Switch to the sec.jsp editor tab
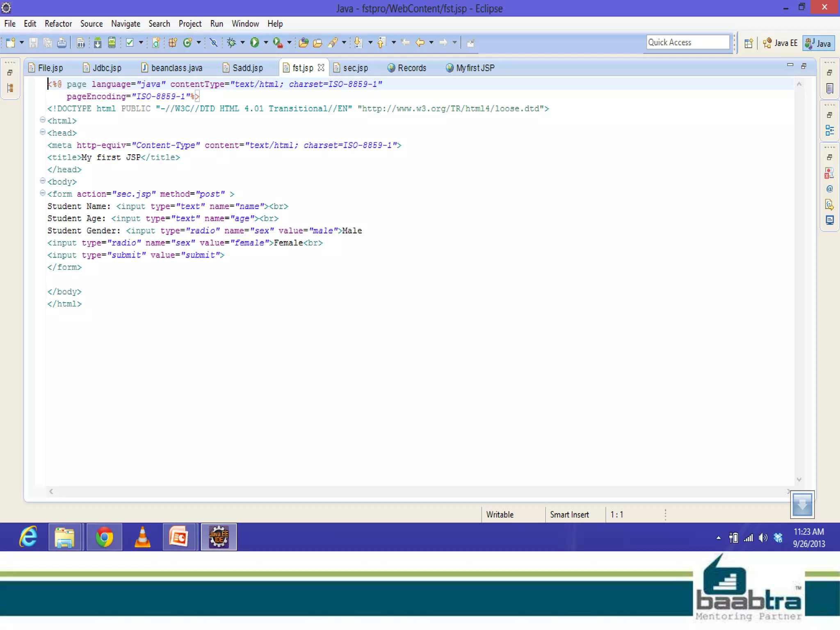The height and width of the screenshot is (630, 840). [355, 68]
